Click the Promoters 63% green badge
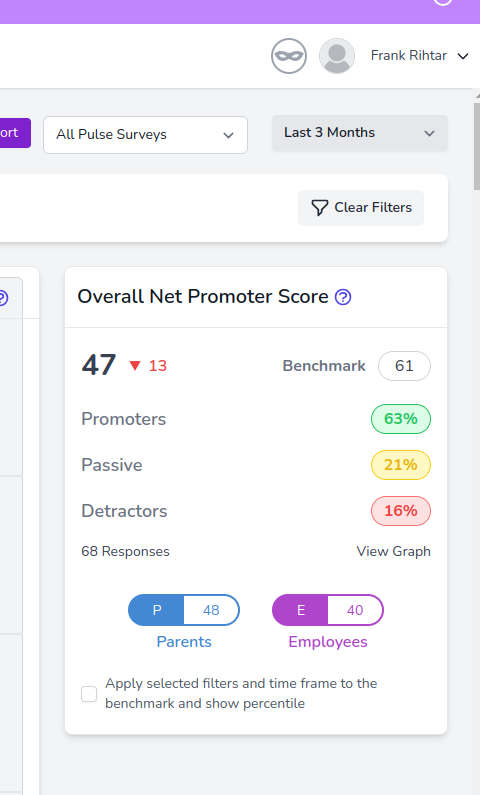 pyautogui.click(x=401, y=419)
